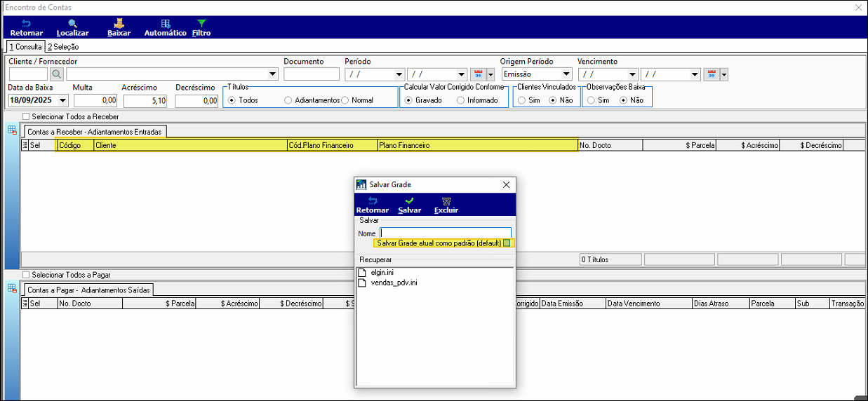Select Contas a Pagar - Adiantamentos Saídas tab

[x=88, y=290]
